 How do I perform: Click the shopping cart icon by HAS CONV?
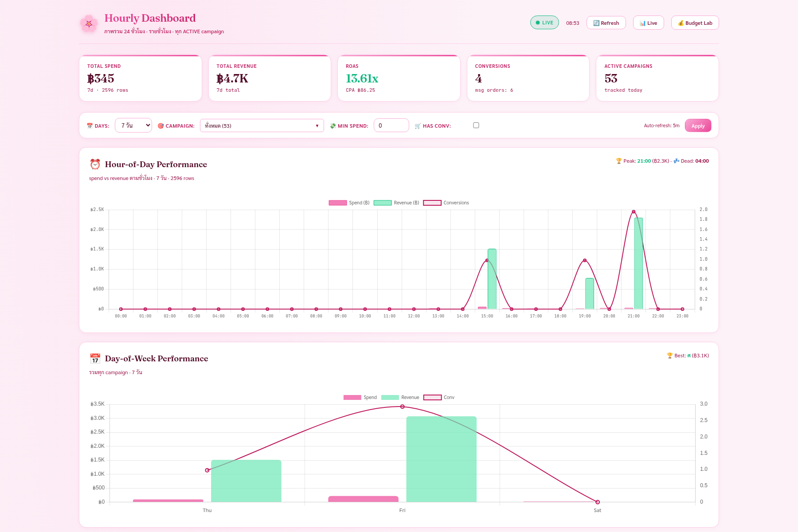(418, 126)
